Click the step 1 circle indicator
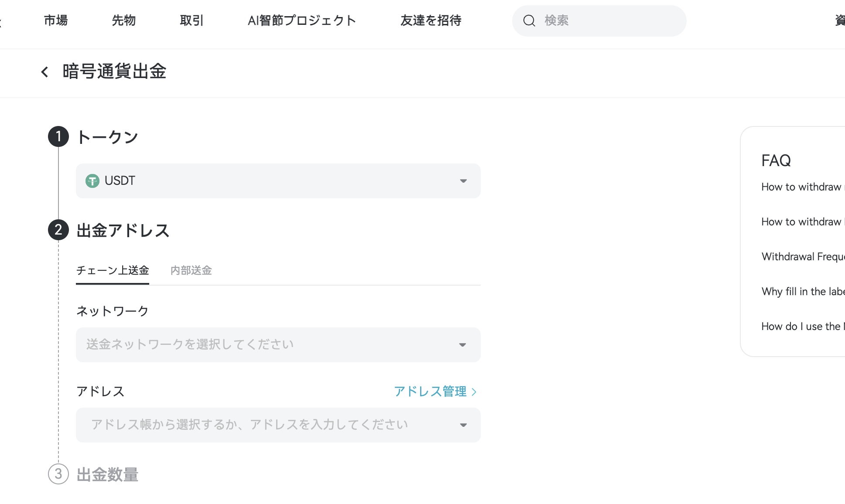This screenshot has width=845, height=504. tap(58, 136)
